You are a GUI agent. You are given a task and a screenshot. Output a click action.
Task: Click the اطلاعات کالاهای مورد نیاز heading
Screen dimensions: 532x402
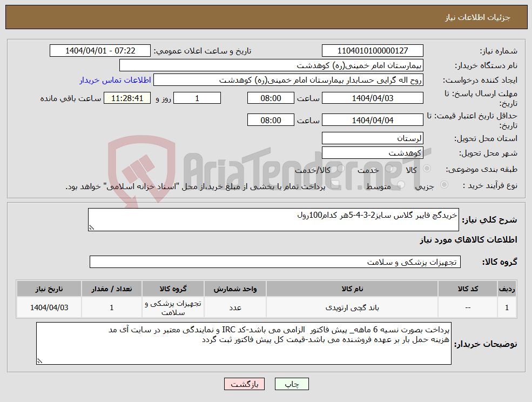(x=469, y=240)
